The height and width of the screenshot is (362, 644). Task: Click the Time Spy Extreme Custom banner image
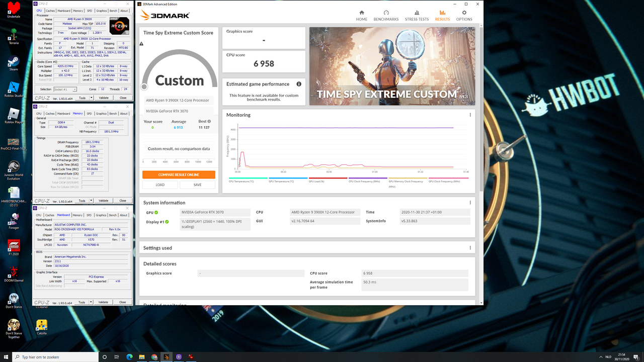(392, 66)
